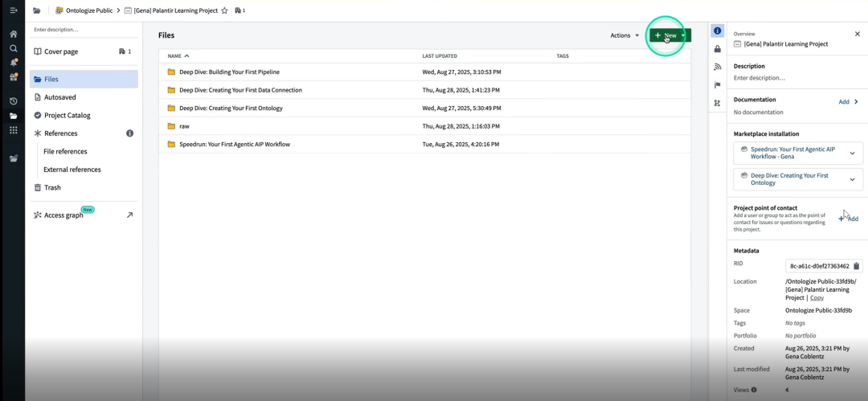Open Search from the dark sidebar
This screenshot has height=401, width=868.
(14, 49)
